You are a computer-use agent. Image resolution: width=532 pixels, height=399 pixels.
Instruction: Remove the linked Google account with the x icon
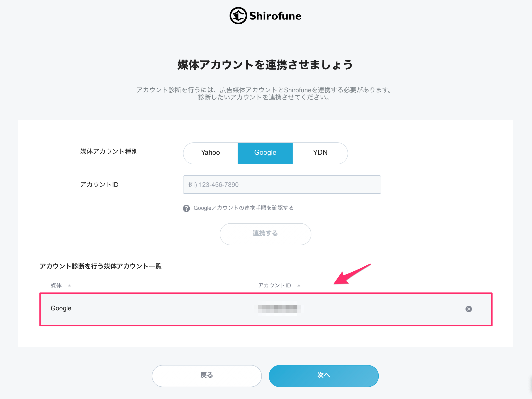click(468, 309)
